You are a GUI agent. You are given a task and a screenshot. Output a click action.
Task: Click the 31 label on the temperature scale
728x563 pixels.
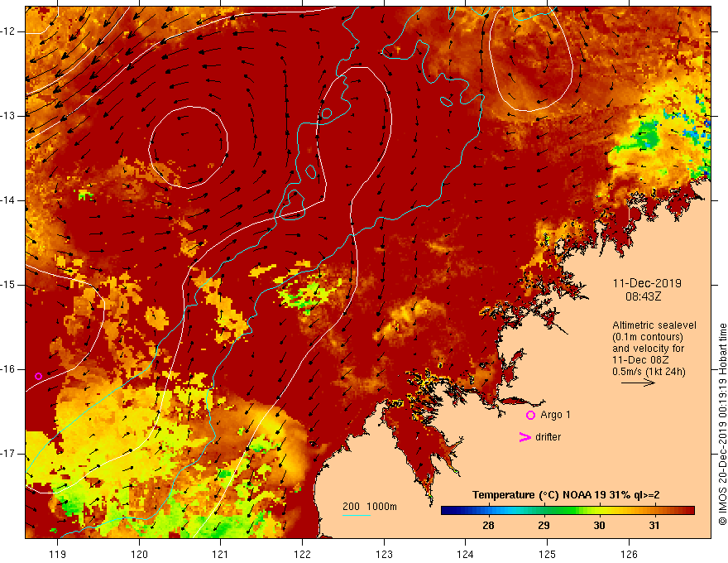click(654, 526)
